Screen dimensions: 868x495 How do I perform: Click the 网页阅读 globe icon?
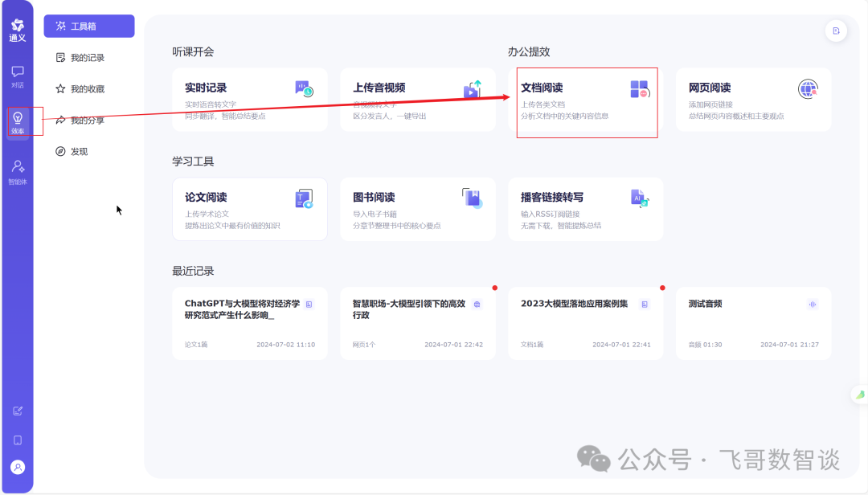(x=808, y=88)
